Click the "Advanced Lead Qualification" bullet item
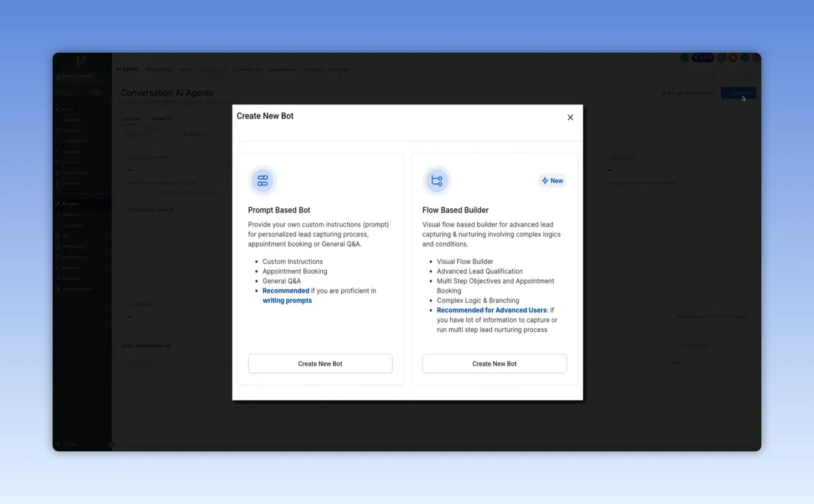Screen dimensions: 814x504 pyautogui.click(x=480, y=271)
